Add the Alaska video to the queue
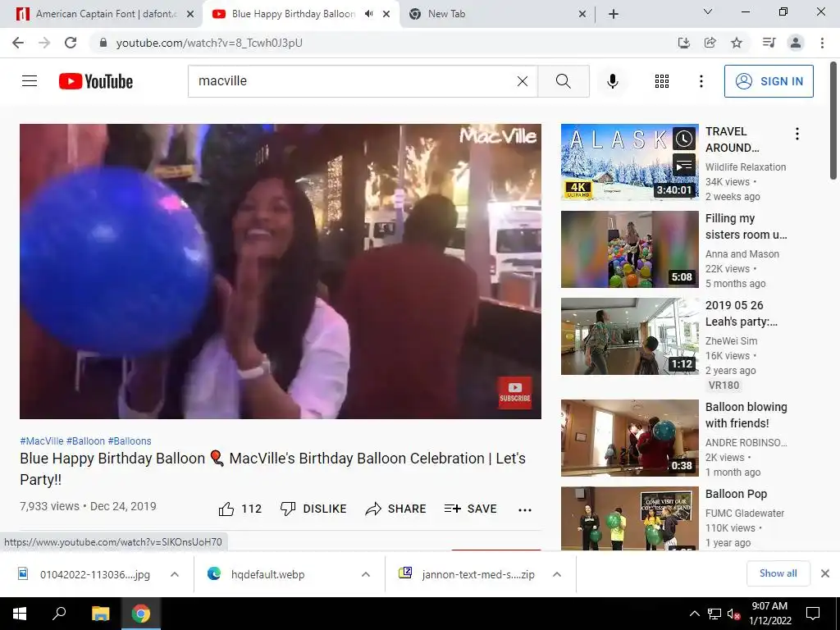This screenshot has height=630, width=840. click(683, 166)
